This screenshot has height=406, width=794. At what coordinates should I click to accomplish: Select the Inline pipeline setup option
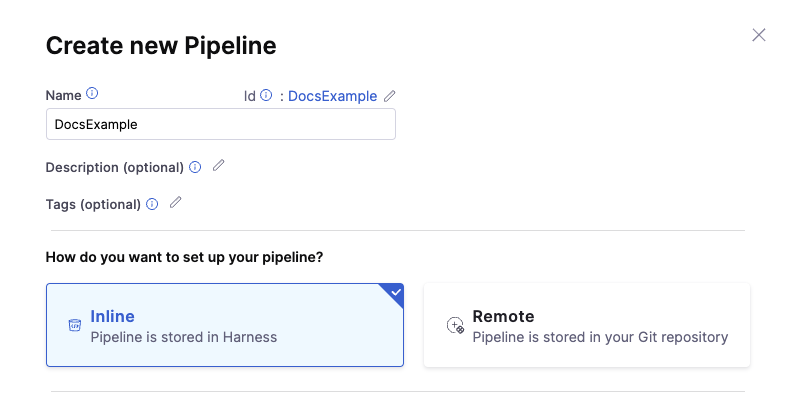pos(224,325)
